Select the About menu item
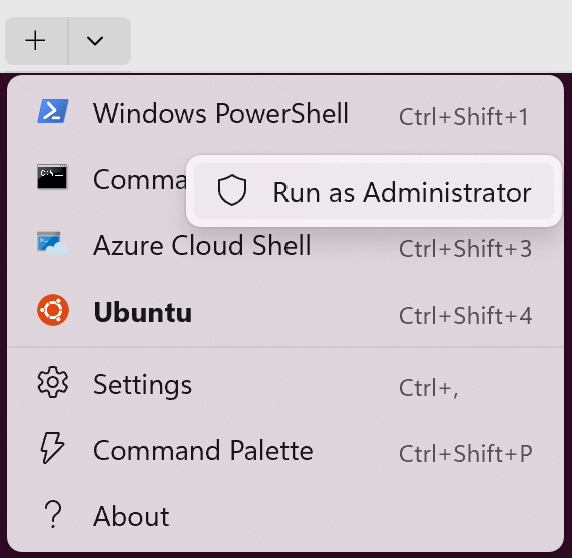Screen dimensions: 572x558 pos(286,516)
